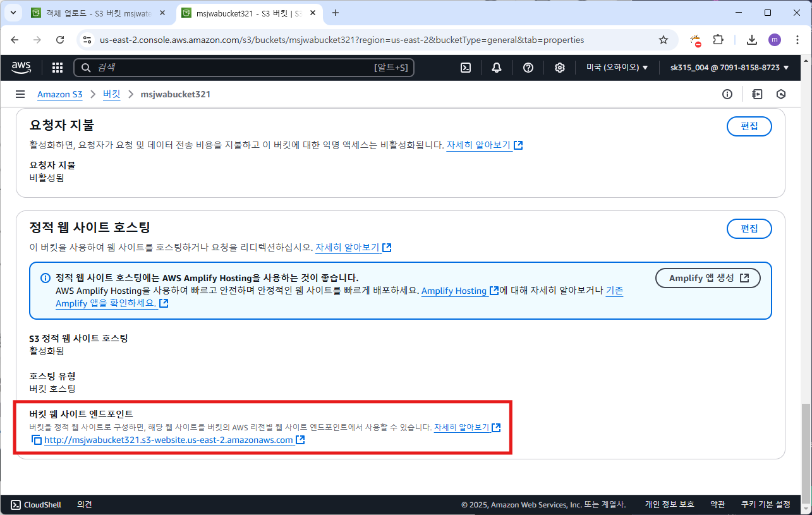Open the AWS services grid menu
812x515 pixels.
[58, 68]
